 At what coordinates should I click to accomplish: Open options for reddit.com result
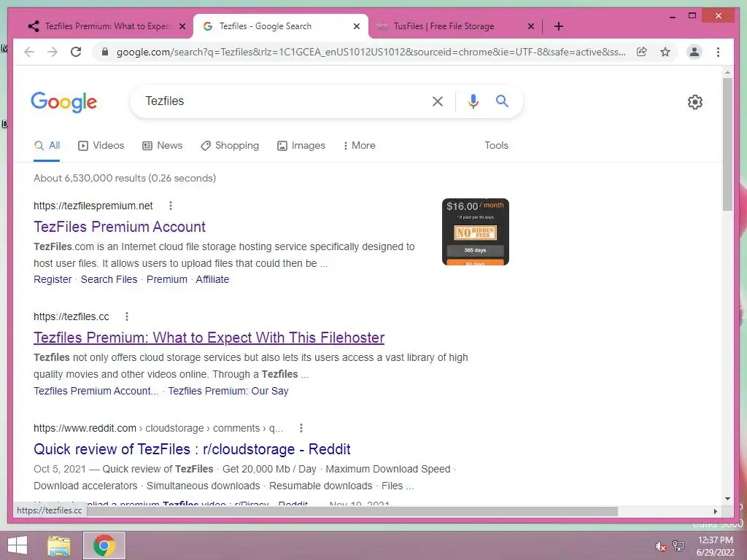301,428
